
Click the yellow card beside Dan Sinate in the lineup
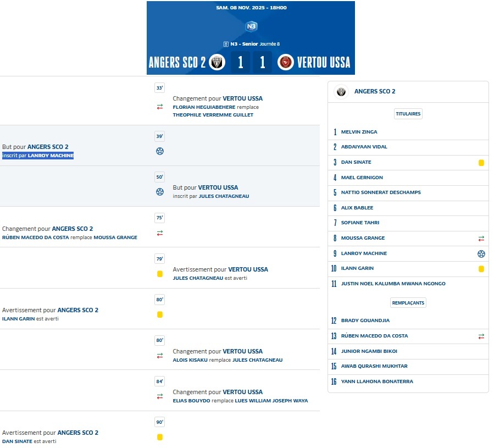[481, 163]
